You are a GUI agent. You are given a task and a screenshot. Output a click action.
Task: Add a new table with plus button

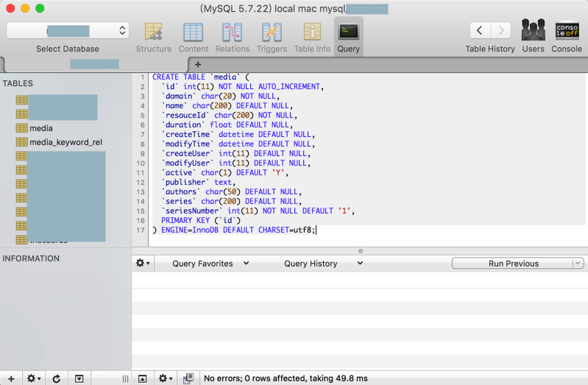pyautogui.click(x=10, y=378)
